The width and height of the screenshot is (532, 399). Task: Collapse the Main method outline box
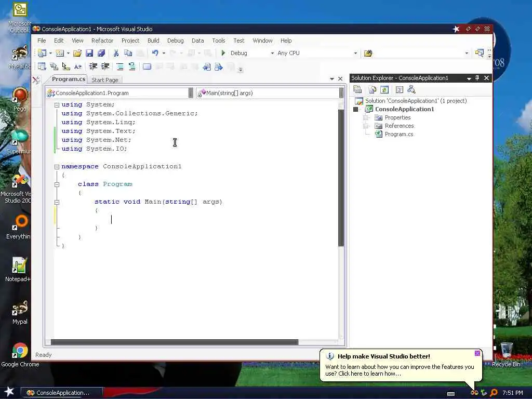coord(57,202)
